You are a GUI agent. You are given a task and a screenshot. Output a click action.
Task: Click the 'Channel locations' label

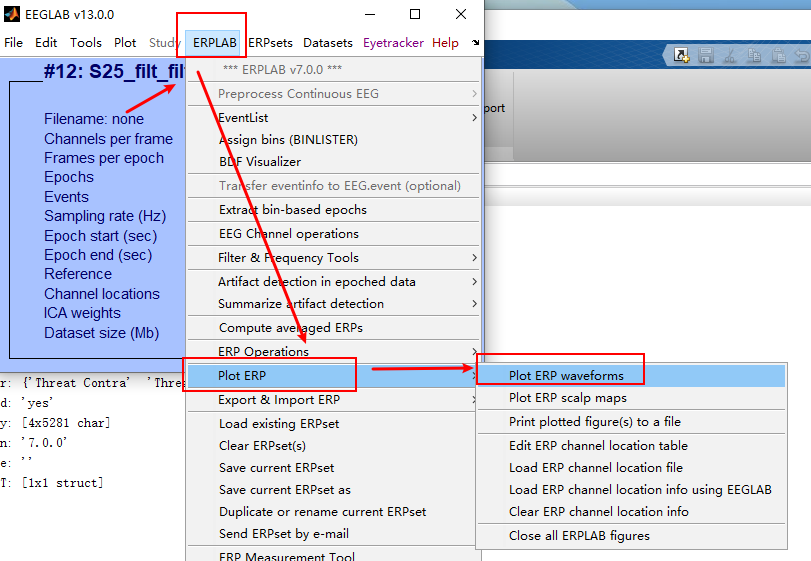point(102,294)
